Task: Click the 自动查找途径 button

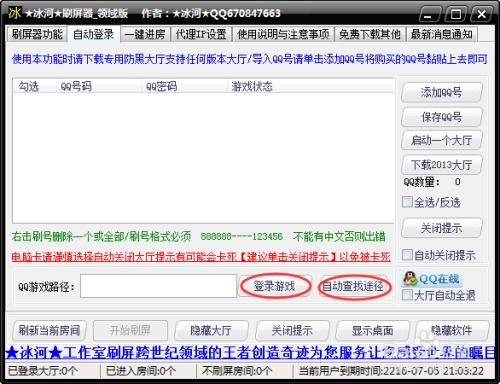Action: tap(354, 286)
